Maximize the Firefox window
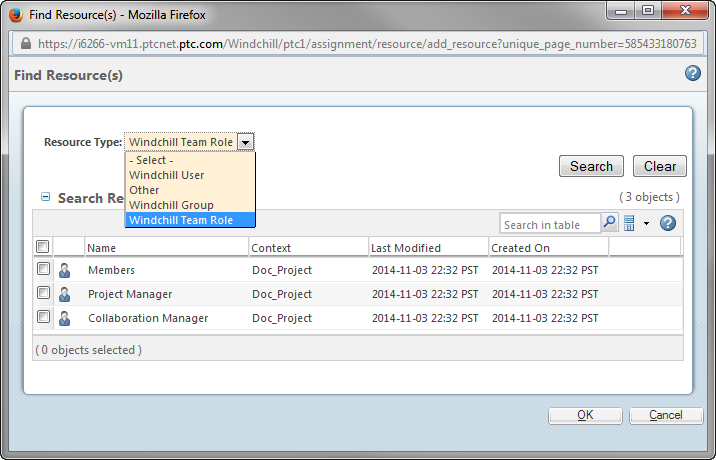716x460 pixels. pyautogui.click(x=648, y=10)
